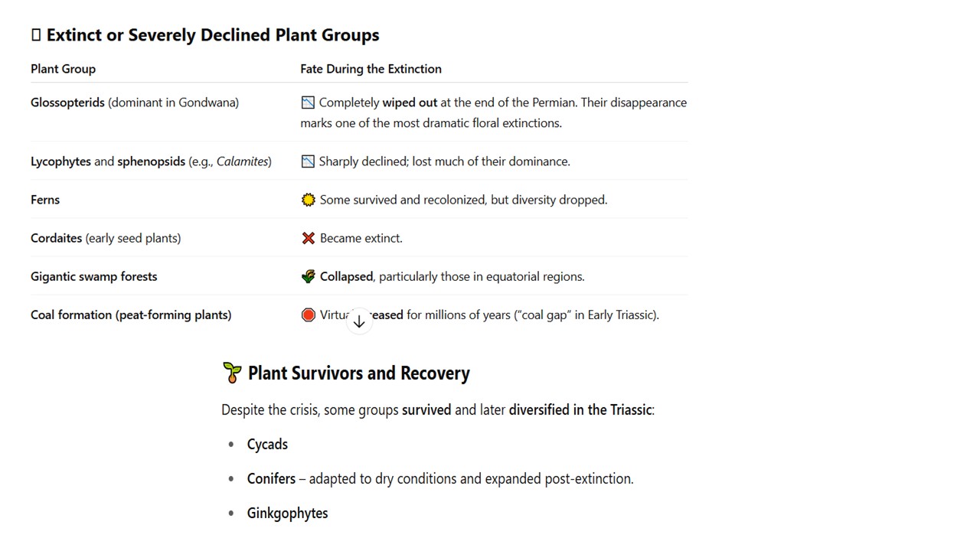
Task: Click the scroll-down arrow button
Action: 359,321
